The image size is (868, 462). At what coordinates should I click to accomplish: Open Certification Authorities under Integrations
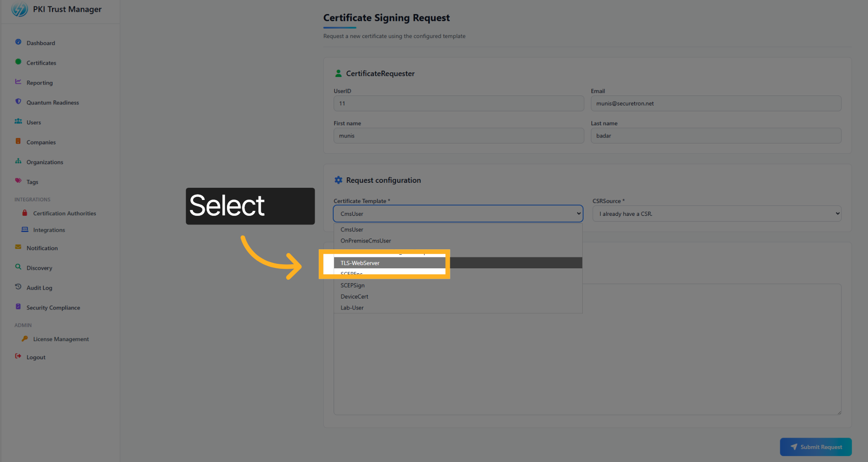[x=64, y=213]
